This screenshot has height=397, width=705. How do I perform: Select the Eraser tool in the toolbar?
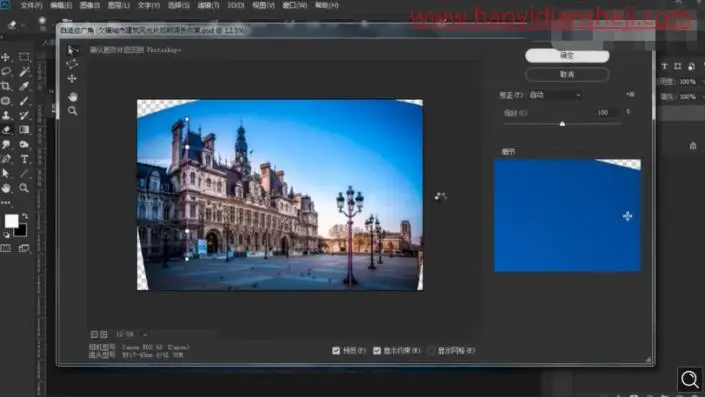click(6, 130)
